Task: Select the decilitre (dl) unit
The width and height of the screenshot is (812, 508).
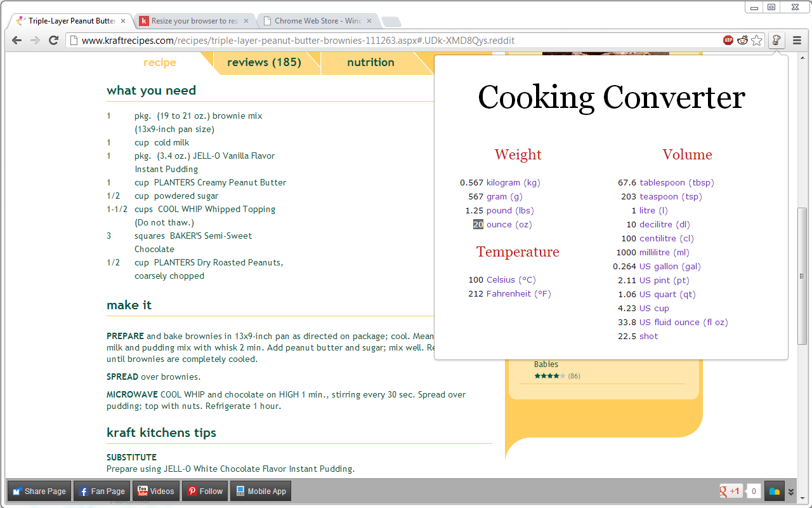Action: point(665,224)
